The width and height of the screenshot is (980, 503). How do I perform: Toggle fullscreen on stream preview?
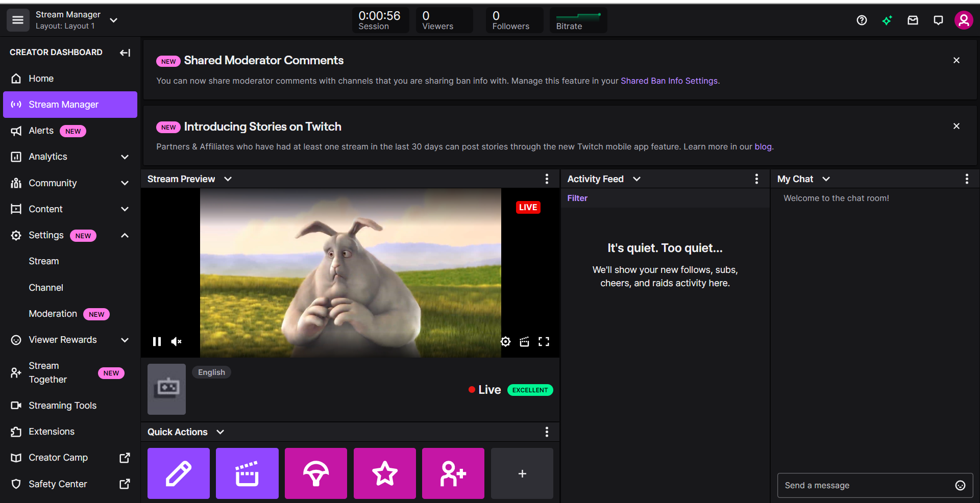[544, 342]
